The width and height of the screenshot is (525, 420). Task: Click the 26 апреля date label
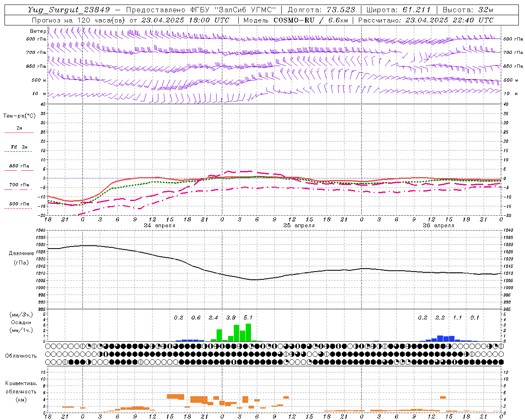click(x=438, y=226)
